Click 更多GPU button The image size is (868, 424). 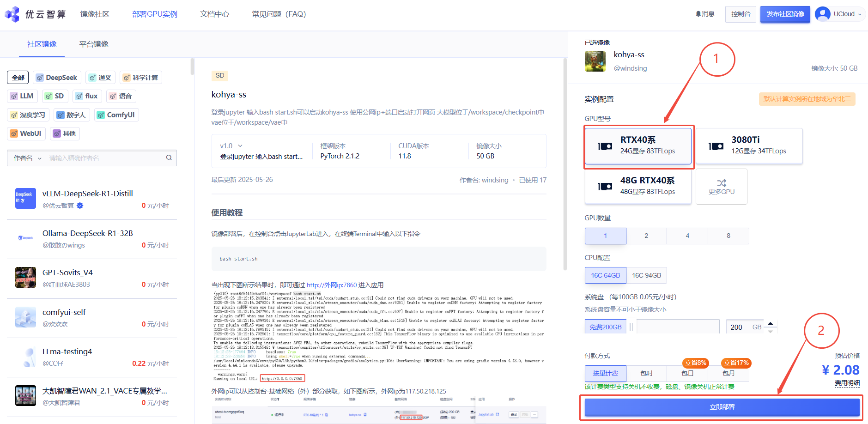coord(722,187)
